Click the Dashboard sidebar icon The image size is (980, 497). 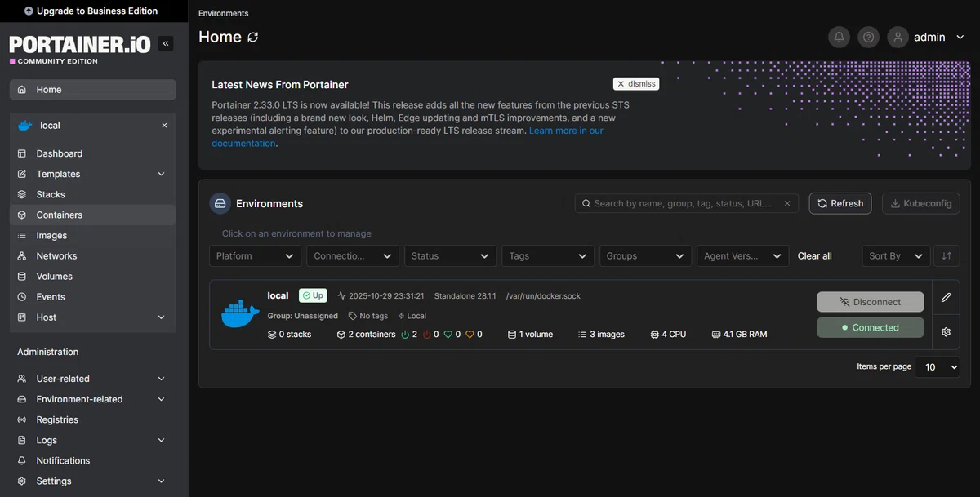22,153
